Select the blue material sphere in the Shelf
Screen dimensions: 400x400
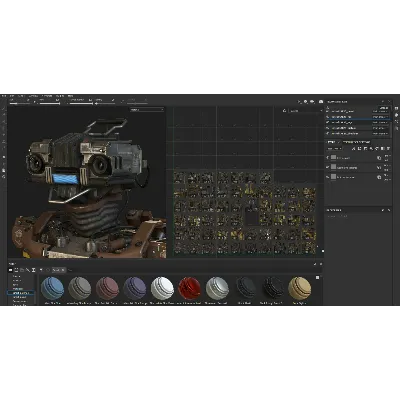(52, 289)
